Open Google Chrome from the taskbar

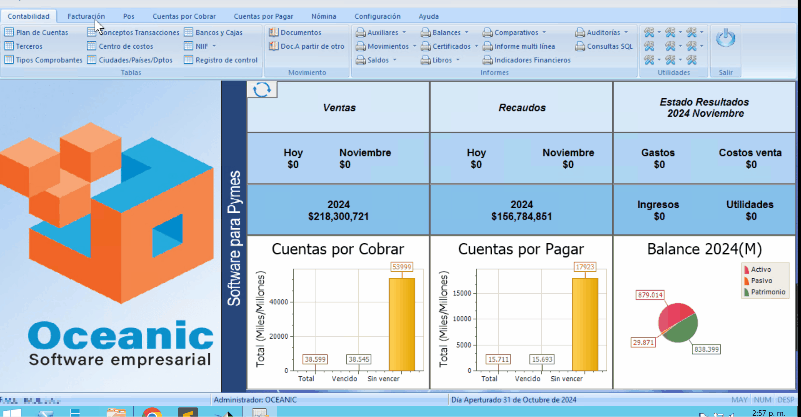click(152, 412)
